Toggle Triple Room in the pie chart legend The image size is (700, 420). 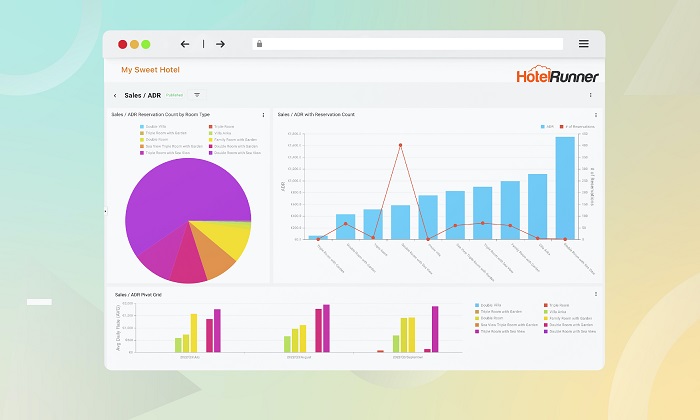point(221,127)
